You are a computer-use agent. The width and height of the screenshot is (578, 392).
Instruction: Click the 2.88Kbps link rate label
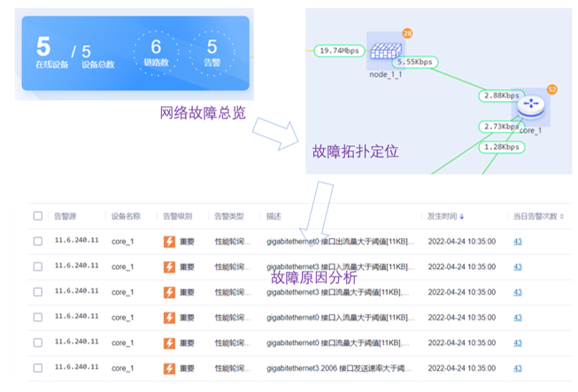(501, 96)
